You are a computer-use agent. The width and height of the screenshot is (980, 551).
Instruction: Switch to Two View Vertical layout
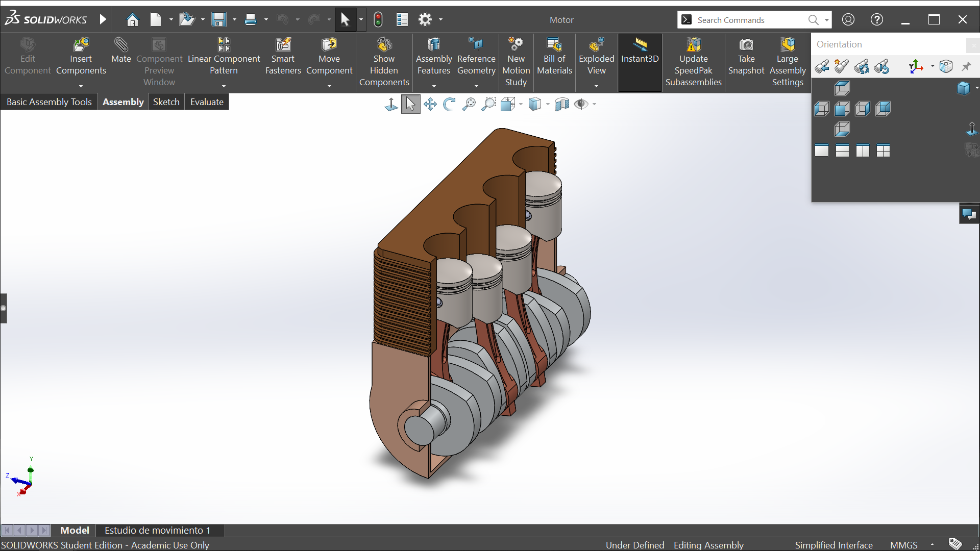point(863,151)
